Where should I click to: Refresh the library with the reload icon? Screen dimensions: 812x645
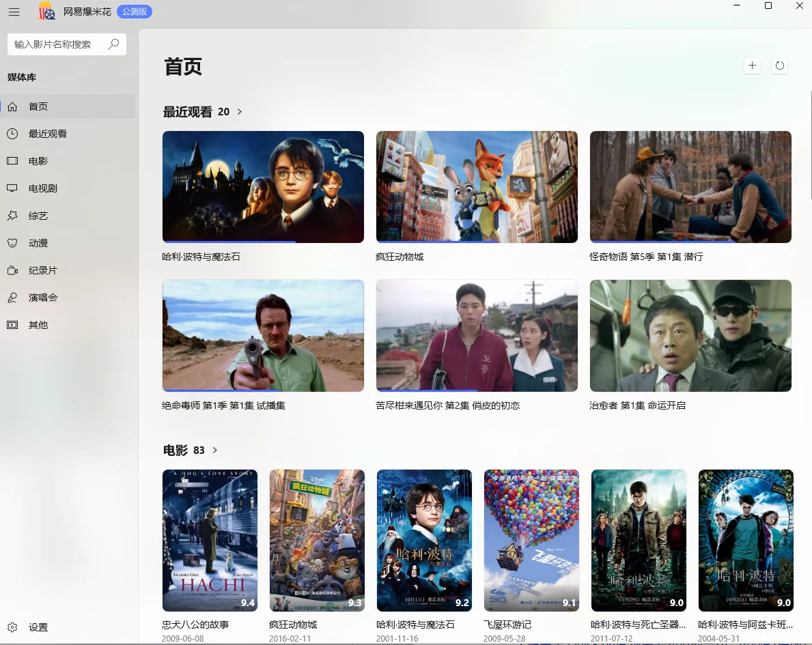pyautogui.click(x=779, y=66)
